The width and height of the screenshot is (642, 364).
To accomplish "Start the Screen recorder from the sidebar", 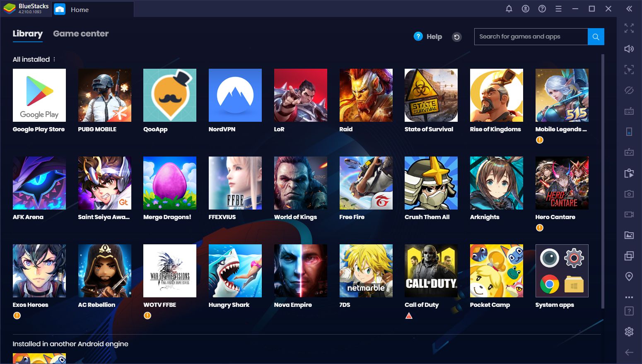I will pos(629,214).
